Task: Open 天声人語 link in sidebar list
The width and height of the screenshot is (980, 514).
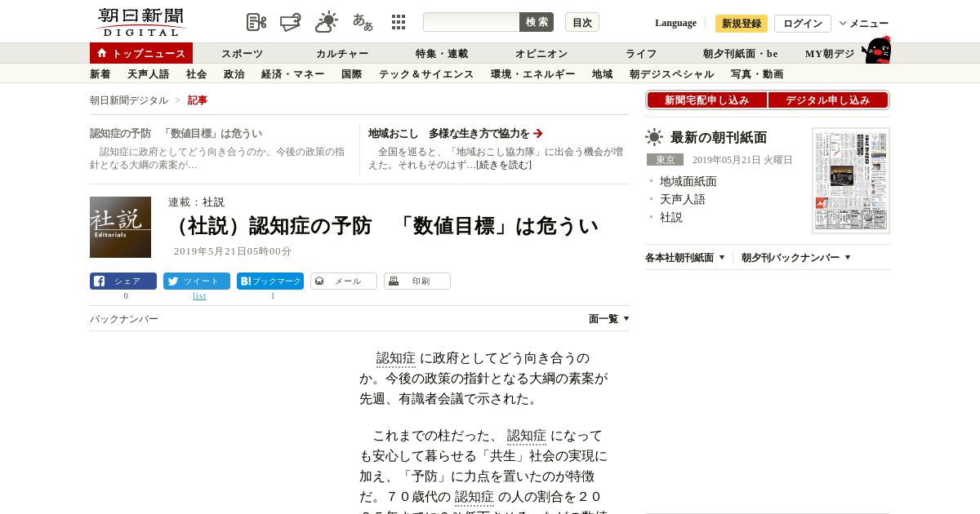Action: coord(682,199)
